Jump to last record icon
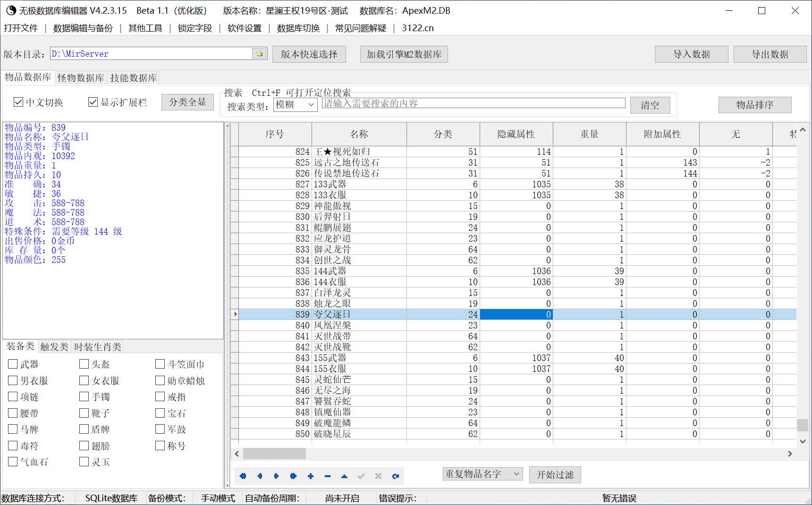Image resolution: width=812 pixels, height=505 pixels. 294,476
